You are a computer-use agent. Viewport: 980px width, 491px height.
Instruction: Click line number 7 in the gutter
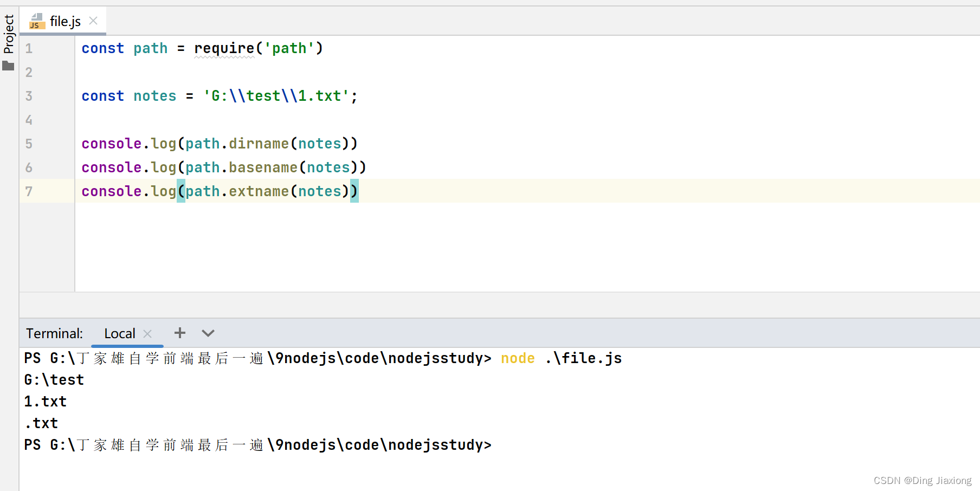[29, 191]
